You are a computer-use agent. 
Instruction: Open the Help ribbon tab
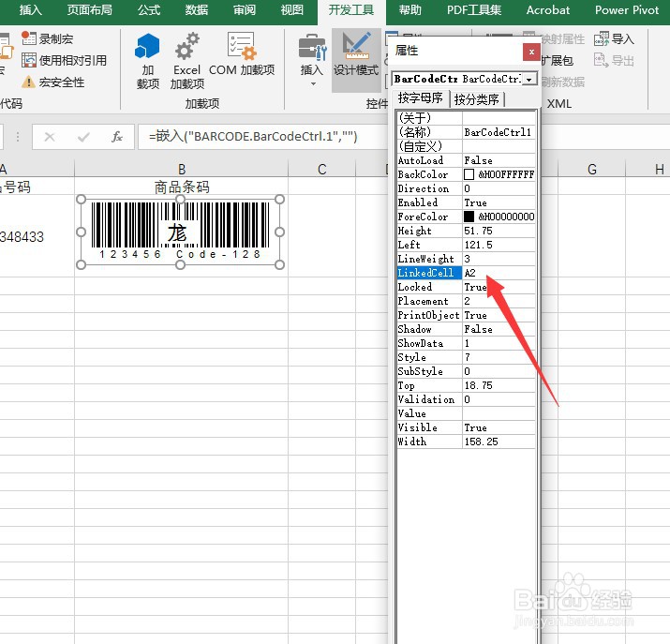pos(410,9)
